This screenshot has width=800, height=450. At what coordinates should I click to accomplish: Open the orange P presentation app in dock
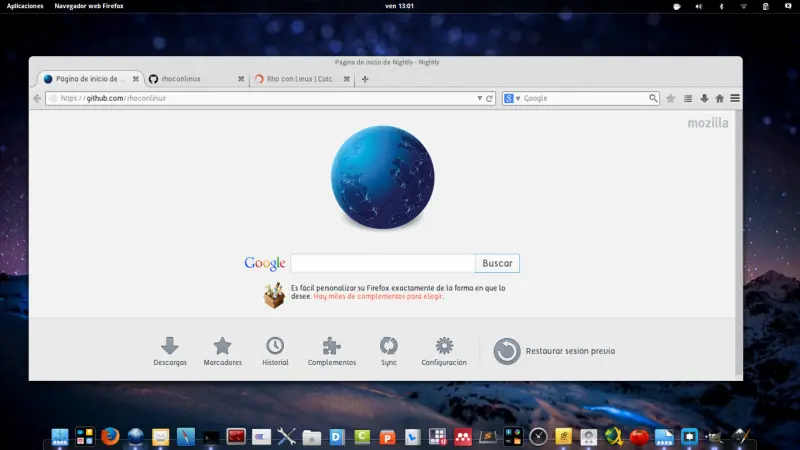coord(387,437)
